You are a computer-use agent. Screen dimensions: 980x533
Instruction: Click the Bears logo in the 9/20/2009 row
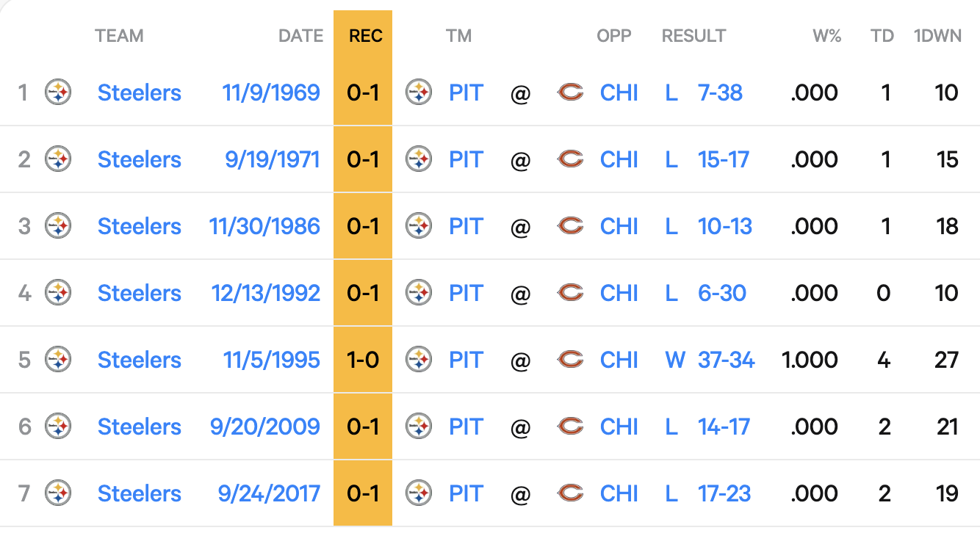[570, 427]
